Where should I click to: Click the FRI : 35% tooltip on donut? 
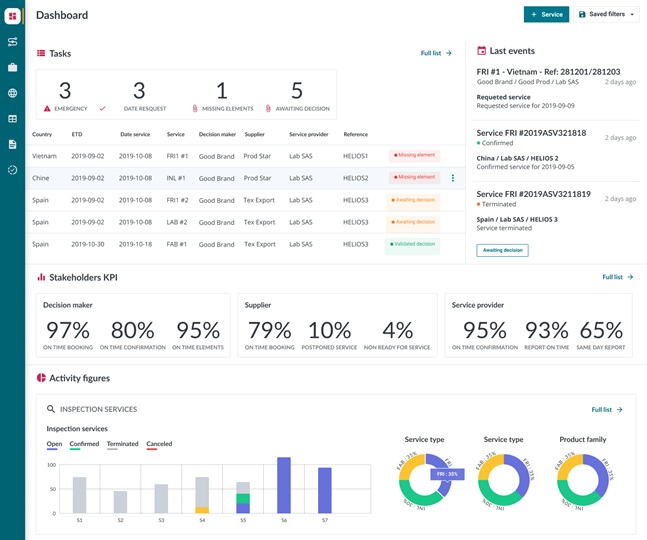(447, 474)
